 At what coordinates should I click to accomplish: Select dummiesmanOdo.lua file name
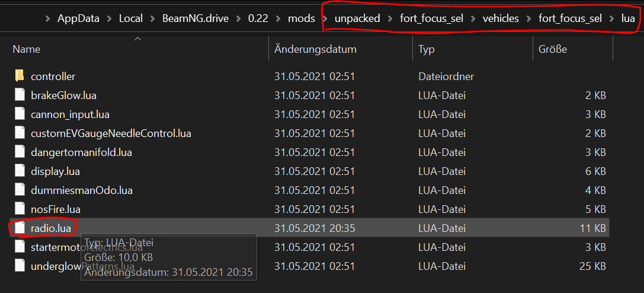pos(82,190)
